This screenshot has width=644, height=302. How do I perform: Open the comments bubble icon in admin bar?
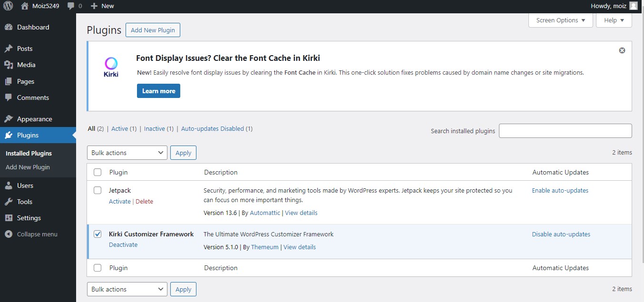tap(71, 6)
